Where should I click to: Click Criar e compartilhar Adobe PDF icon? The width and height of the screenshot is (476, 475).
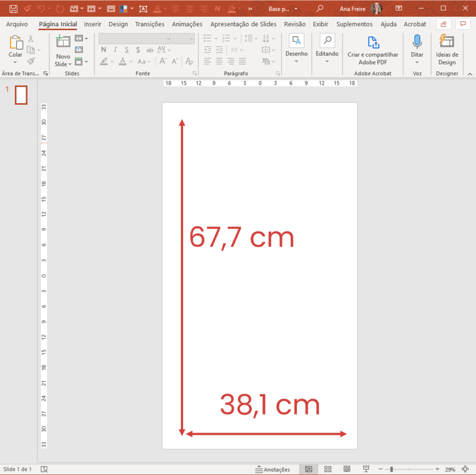click(373, 42)
